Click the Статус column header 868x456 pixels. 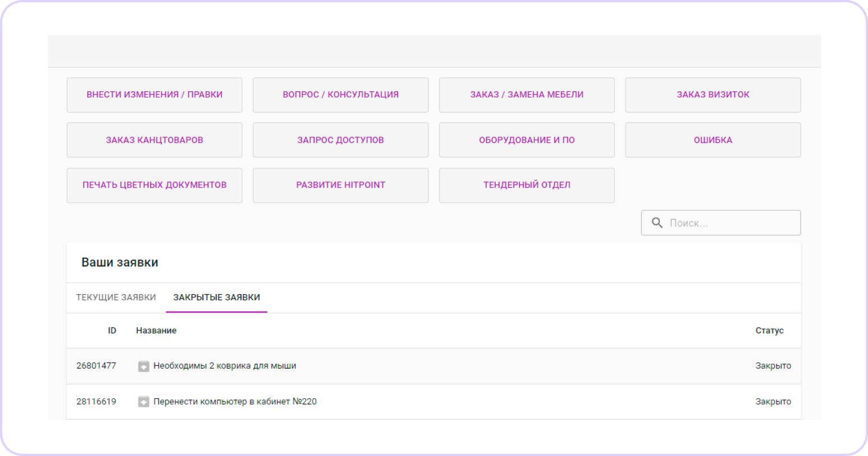[769, 331]
